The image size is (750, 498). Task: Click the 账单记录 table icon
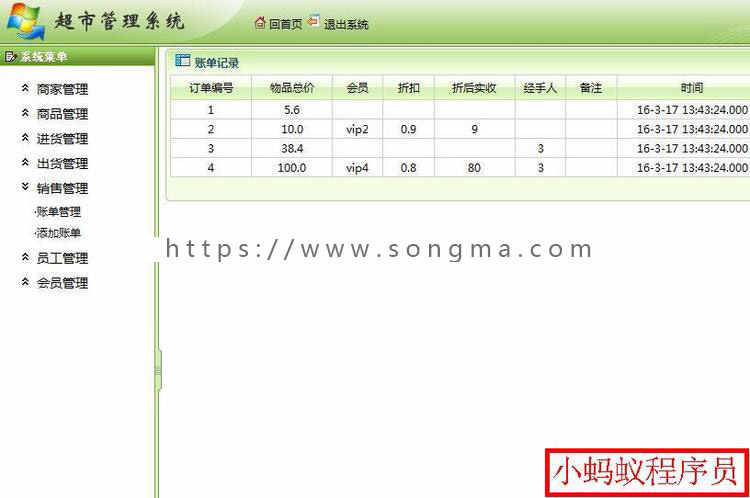[182, 60]
